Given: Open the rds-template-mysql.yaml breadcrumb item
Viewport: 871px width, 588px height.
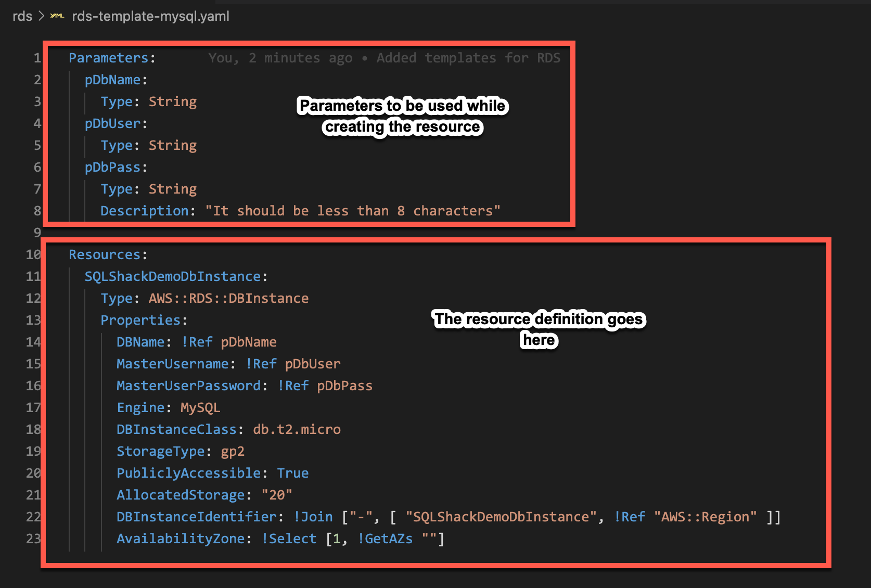Looking at the screenshot, I should pyautogui.click(x=150, y=16).
